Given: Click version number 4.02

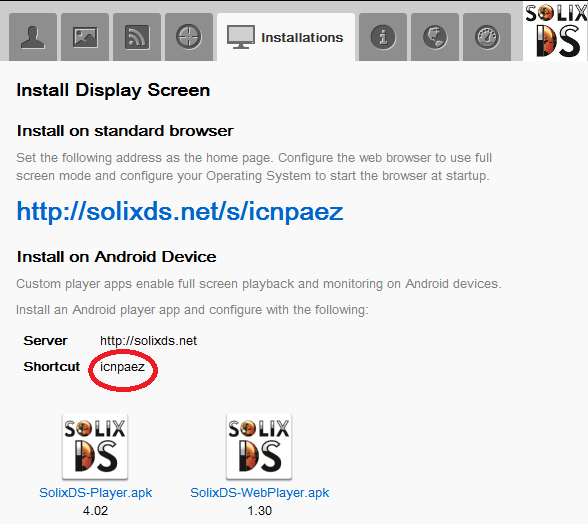Looking at the screenshot, I should tap(95, 510).
